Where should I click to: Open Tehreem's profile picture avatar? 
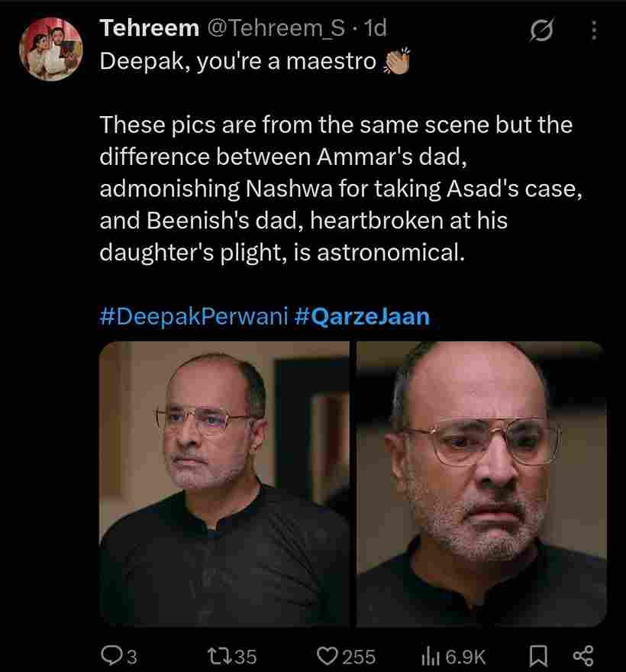(51, 49)
